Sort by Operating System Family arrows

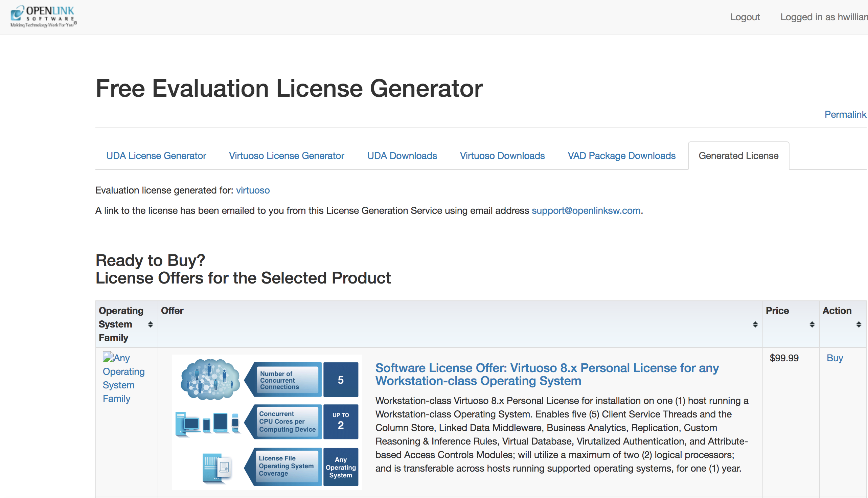pos(150,324)
